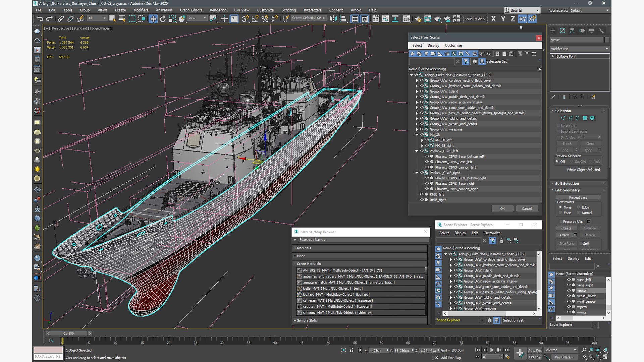Select Polygon sub-object level icon
This screenshot has width=644, height=362.
[x=585, y=118]
